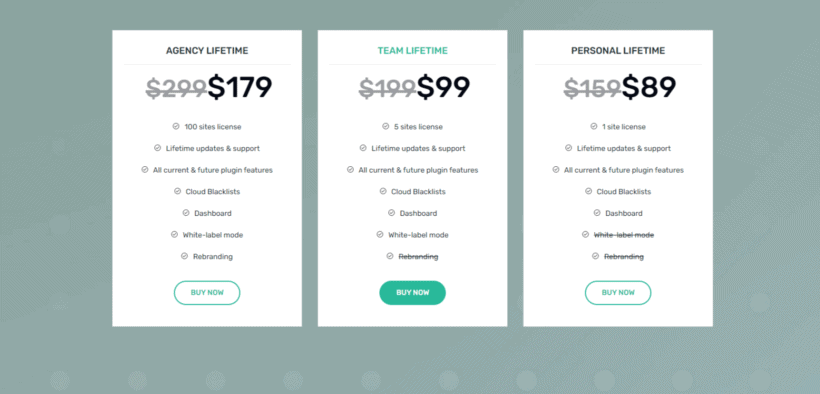This screenshot has width=820, height=394.
Task: Click White-label mode in Agency plan
Action: pos(213,235)
